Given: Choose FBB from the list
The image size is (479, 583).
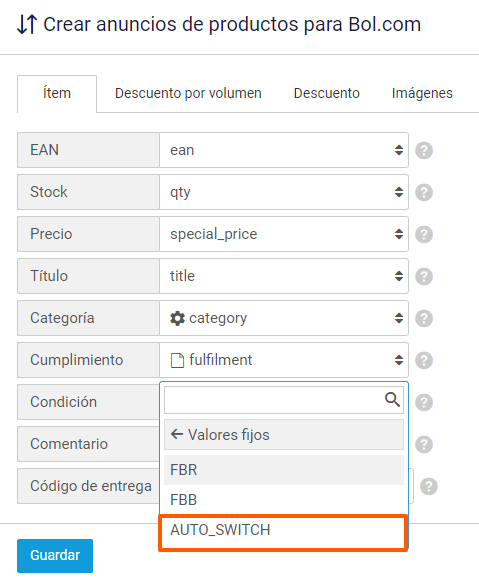Looking at the screenshot, I should (284, 500).
